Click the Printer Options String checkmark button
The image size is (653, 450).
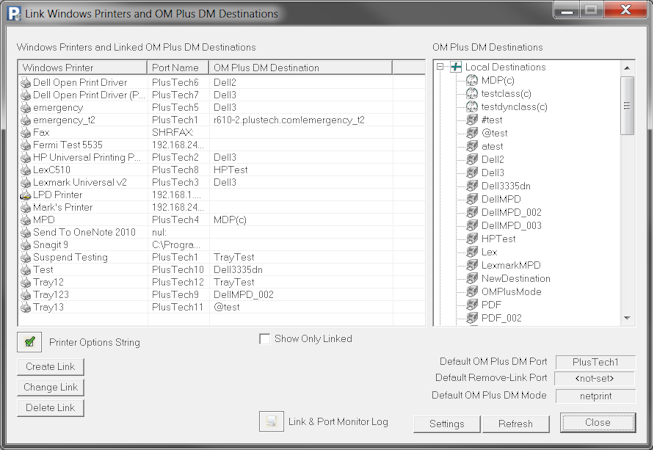[x=30, y=342]
